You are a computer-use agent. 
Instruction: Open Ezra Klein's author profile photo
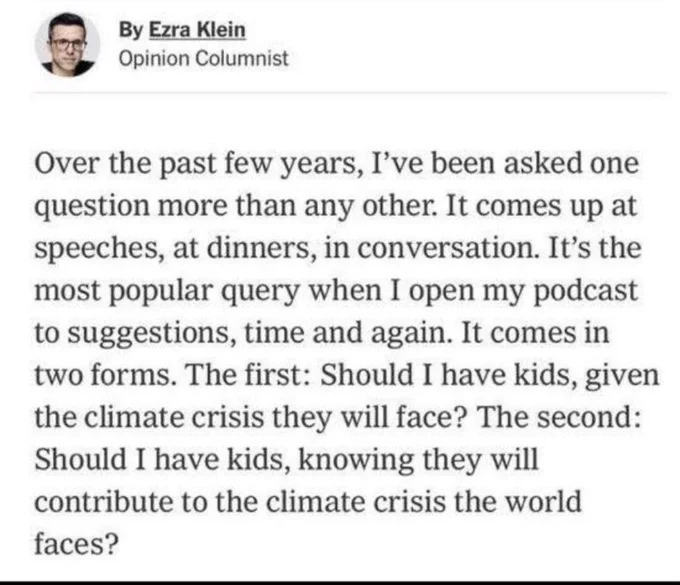click(x=67, y=44)
